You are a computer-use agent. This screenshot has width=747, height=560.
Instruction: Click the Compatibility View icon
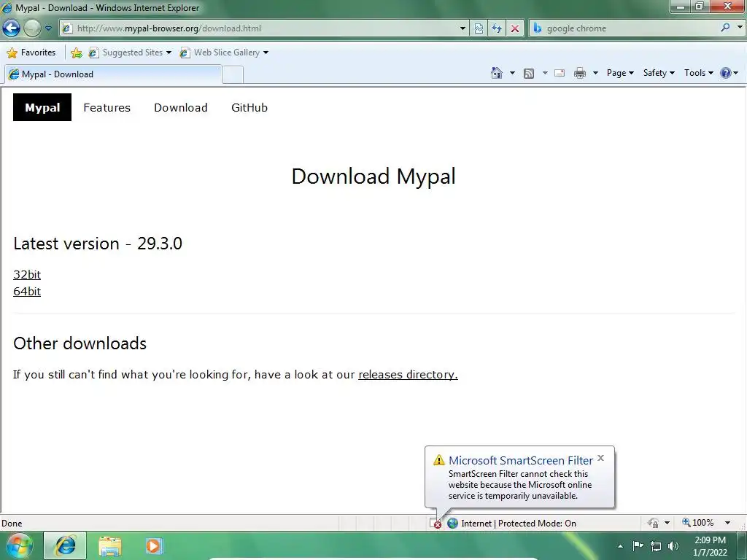pyautogui.click(x=479, y=28)
